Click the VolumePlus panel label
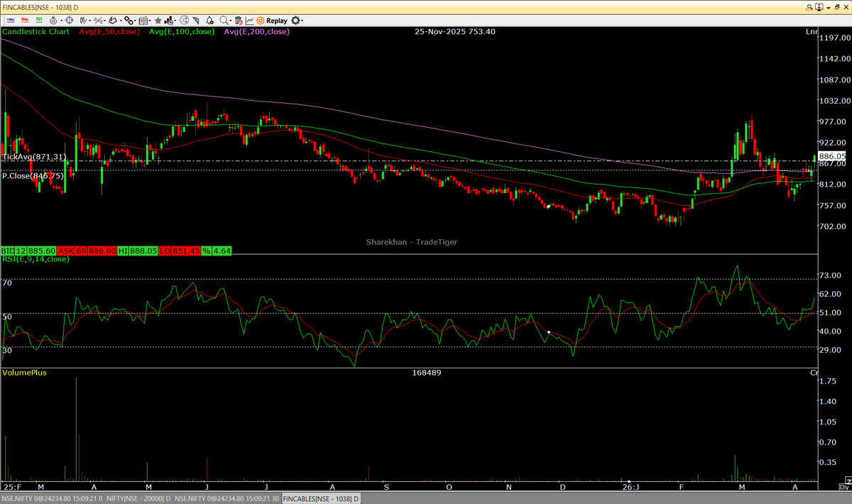 pyautogui.click(x=24, y=372)
